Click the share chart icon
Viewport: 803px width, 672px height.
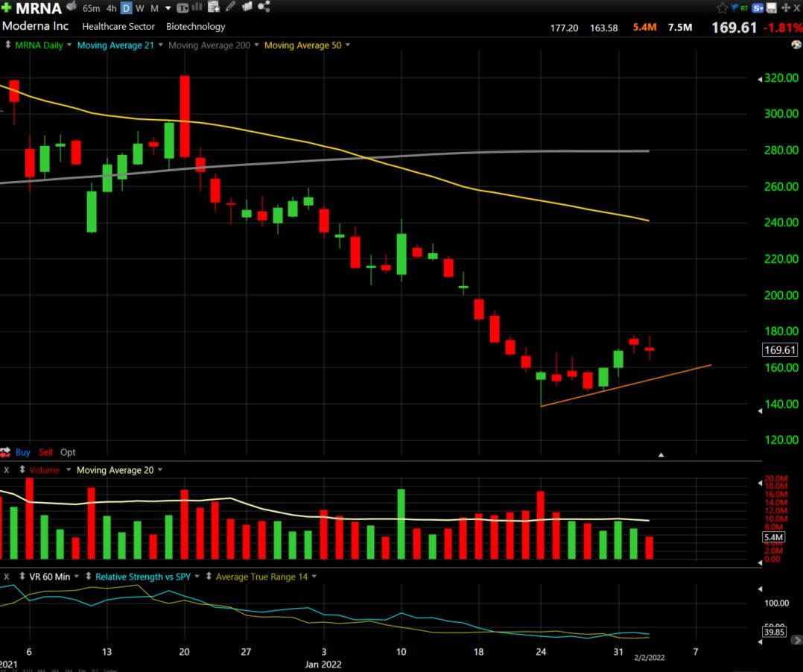point(264,7)
